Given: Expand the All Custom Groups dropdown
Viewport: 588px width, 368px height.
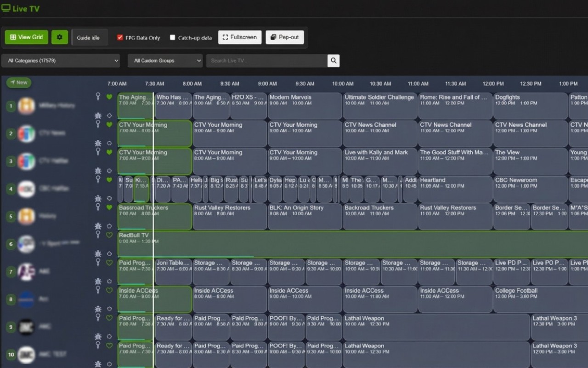Looking at the screenshot, I should [165, 61].
